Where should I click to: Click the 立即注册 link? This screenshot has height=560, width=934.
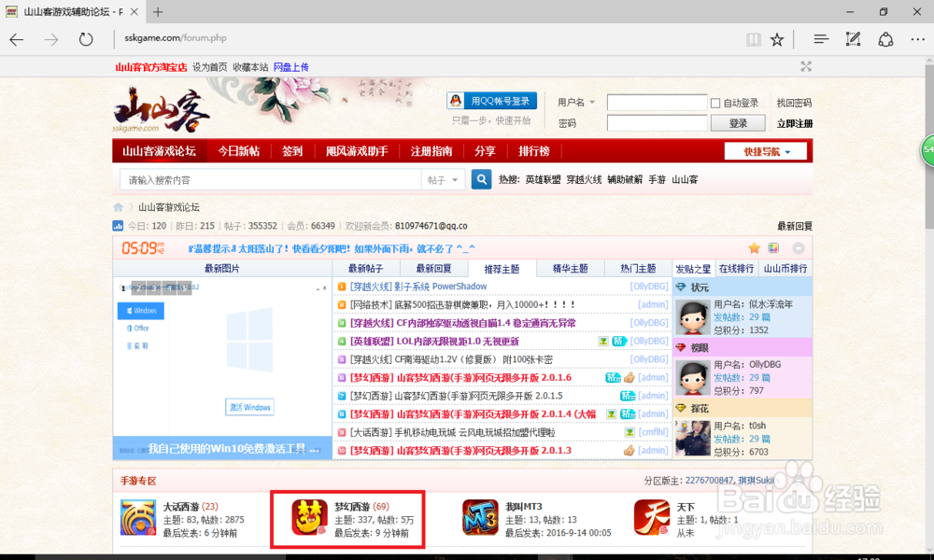794,123
